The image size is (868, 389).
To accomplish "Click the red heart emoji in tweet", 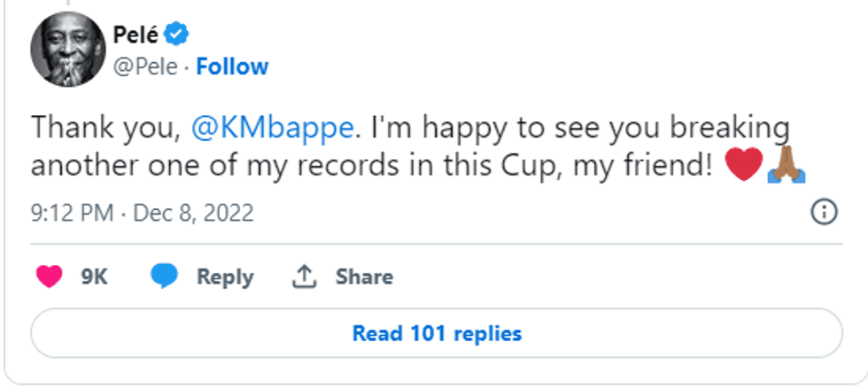I will pos(743,167).
